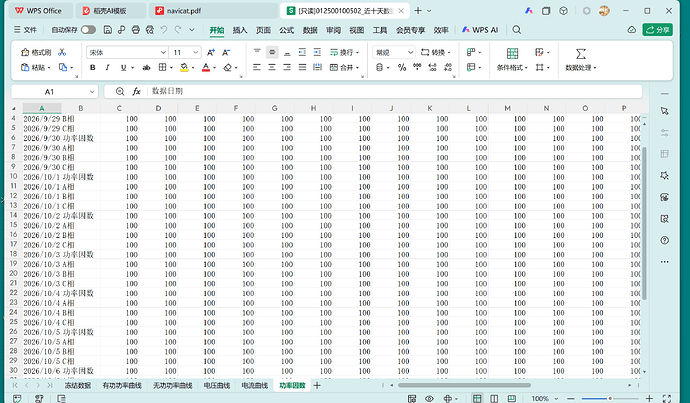Click the zoom magnifier in formula bar
Image resolution: width=690 pixels, height=403 pixels.
(120, 91)
